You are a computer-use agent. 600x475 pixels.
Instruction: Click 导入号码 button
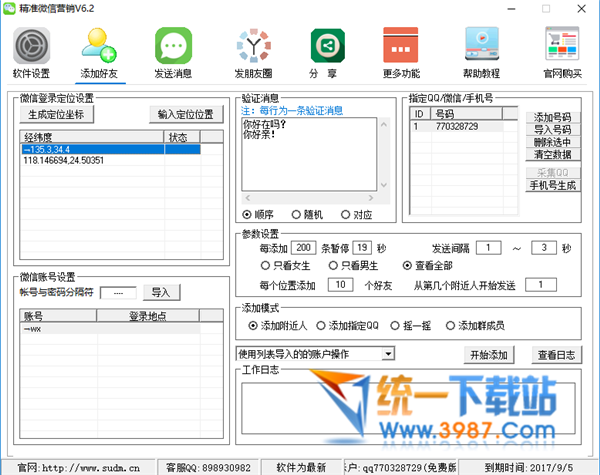[553, 130]
